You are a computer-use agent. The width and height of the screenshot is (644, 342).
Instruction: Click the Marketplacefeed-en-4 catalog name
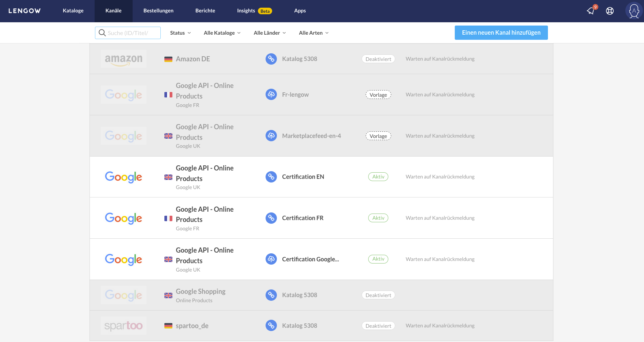[312, 136]
